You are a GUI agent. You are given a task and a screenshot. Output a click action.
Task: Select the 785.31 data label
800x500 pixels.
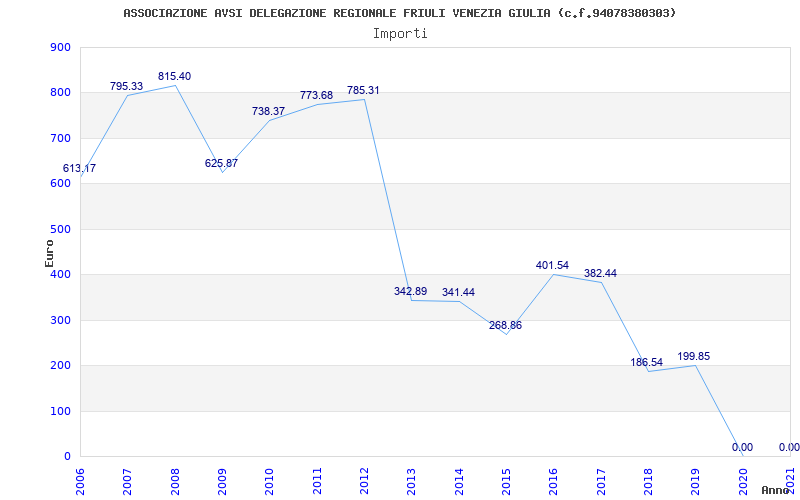363,90
